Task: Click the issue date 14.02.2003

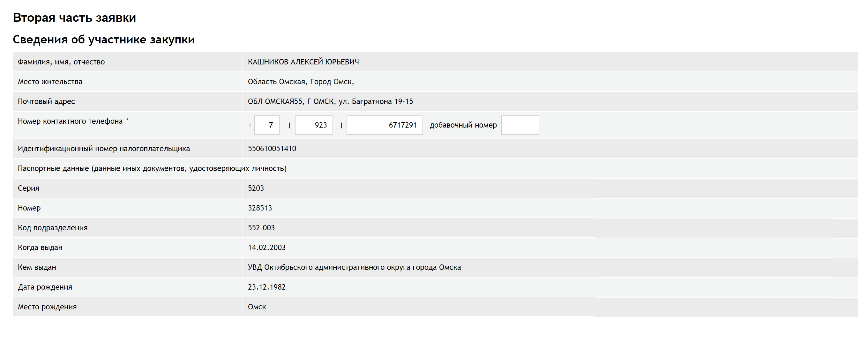Action: (266, 248)
